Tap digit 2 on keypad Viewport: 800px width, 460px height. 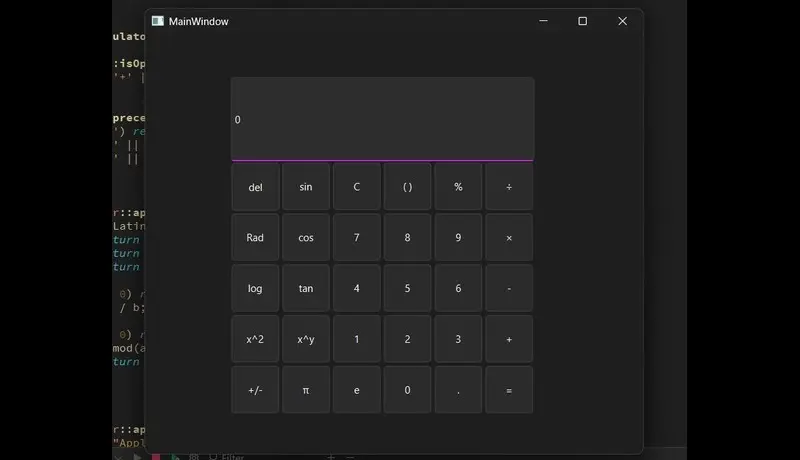(407, 339)
